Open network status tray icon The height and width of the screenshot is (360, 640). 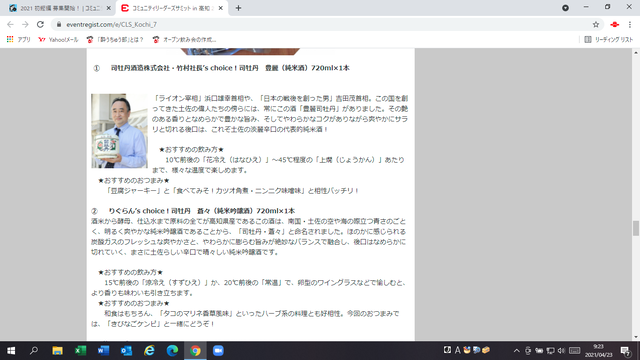click(550, 351)
